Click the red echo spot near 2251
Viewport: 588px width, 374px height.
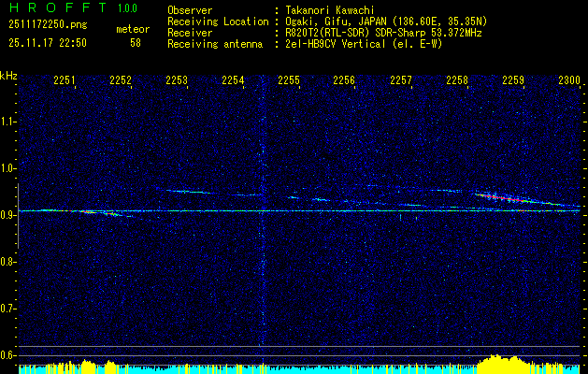coord(88,212)
